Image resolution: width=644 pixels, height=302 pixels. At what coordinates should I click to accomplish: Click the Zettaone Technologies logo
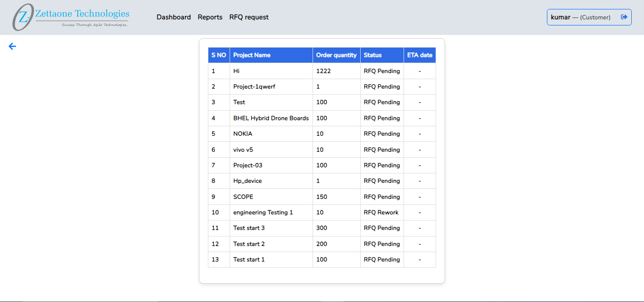[71, 17]
